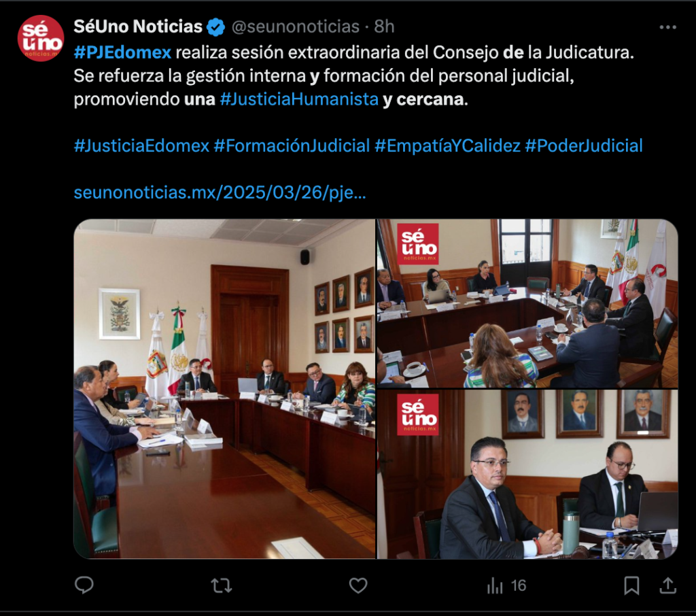Image resolution: width=696 pixels, height=616 pixels.
Task: Open the @seunonoticias handle link
Action: (296, 27)
